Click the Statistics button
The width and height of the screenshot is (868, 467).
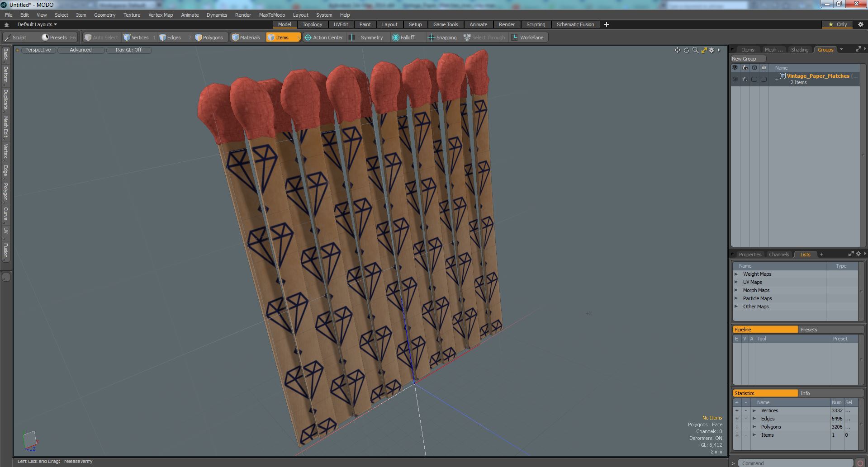765,393
